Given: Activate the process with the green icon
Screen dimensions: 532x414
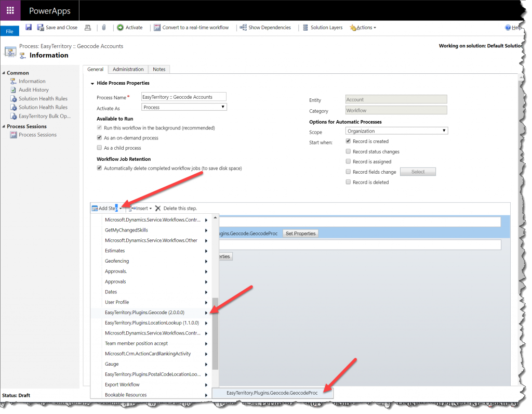Looking at the screenshot, I should coord(120,28).
